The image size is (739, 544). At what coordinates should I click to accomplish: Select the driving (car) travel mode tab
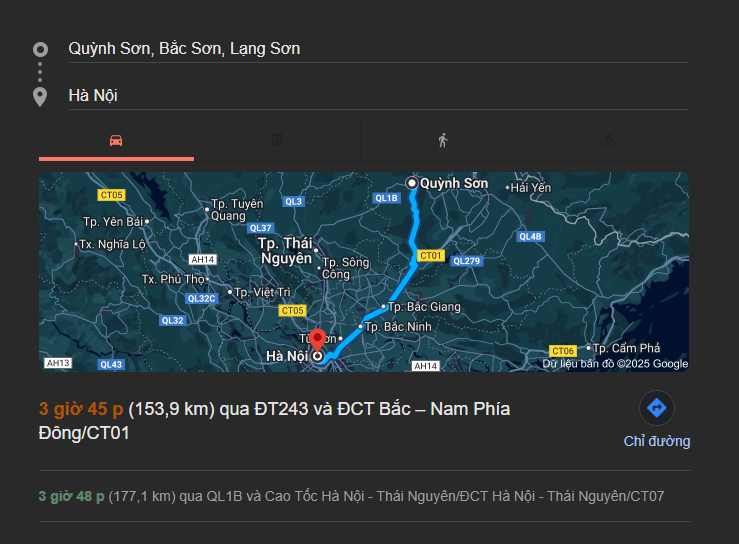coord(116,141)
